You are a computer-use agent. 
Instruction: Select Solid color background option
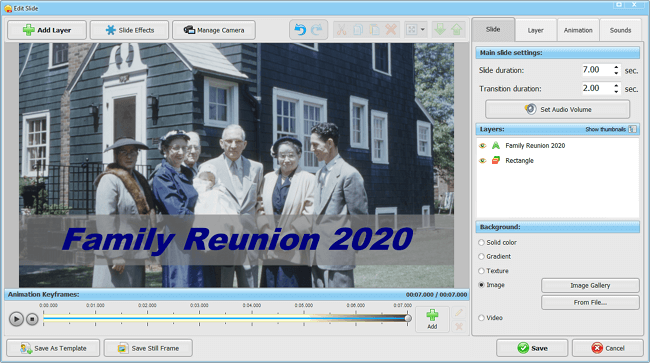tap(481, 242)
